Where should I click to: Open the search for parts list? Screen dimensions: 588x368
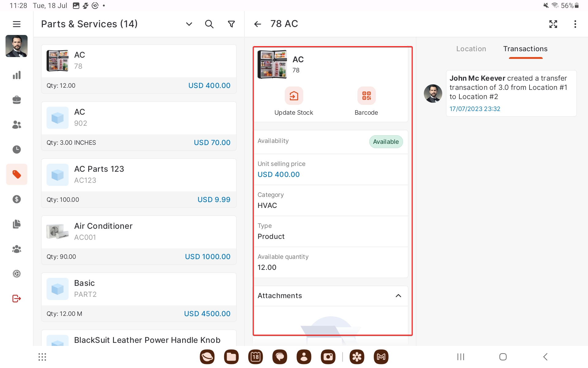[209, 24]
